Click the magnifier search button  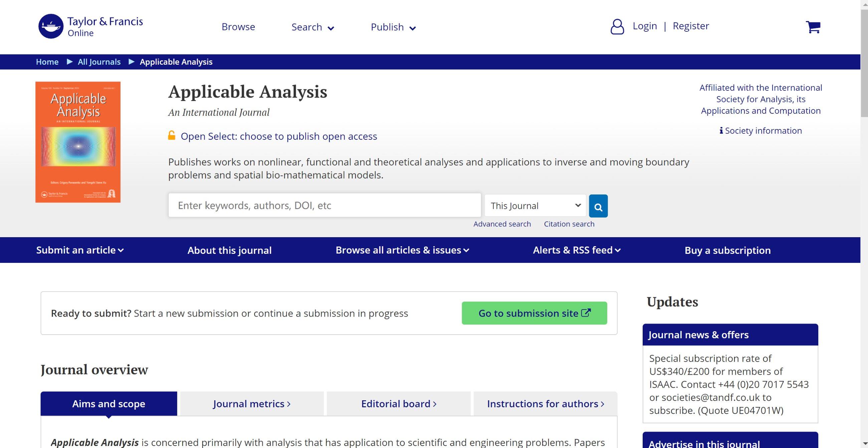point(598,206)
